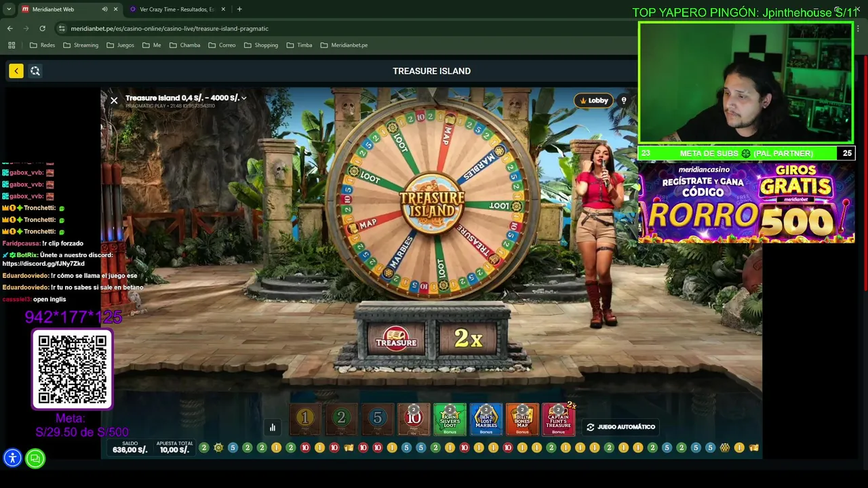Open the Me bookmark folder
The height and width of the screenshot is (488, 868).
tap(151, 45)
